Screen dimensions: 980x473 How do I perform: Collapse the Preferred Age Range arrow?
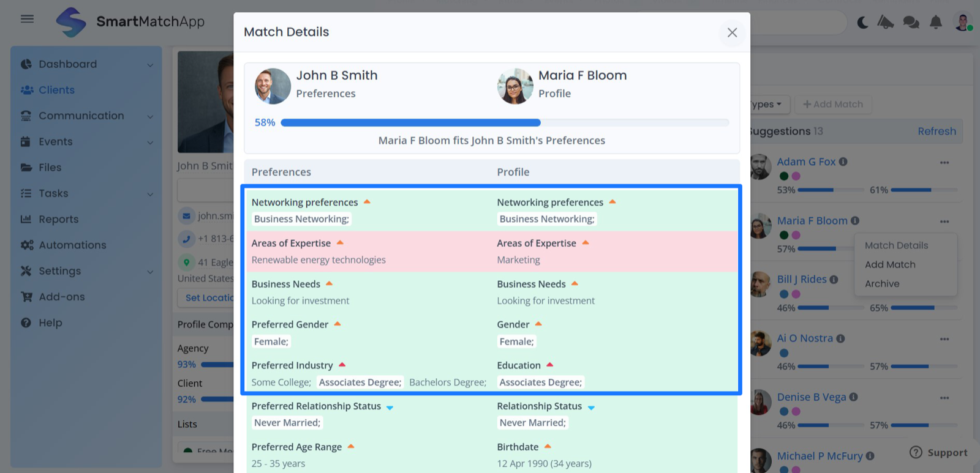[x=351, y=446]
